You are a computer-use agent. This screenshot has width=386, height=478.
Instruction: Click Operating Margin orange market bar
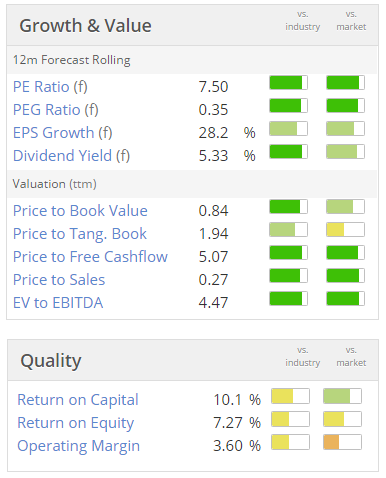342,442
